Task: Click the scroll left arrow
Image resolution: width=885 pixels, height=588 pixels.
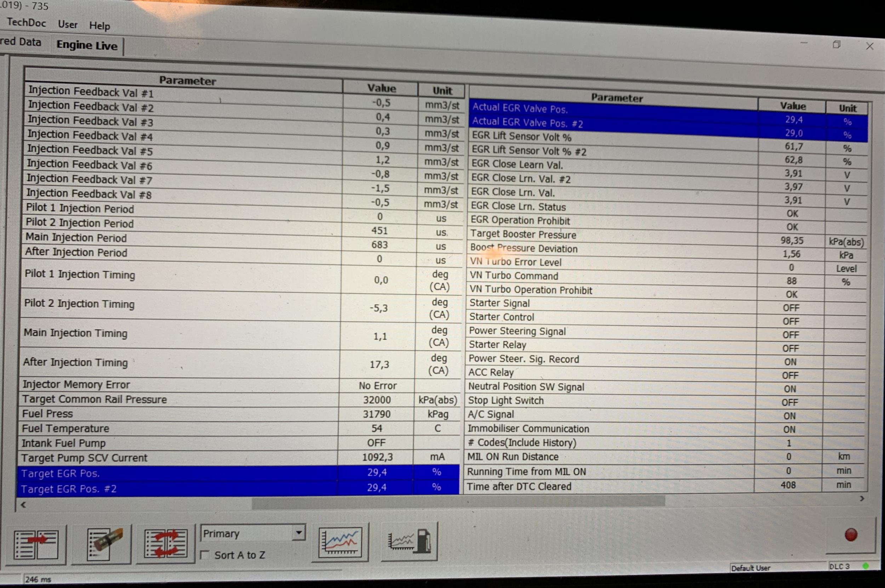Action: (x=23, y=505)
